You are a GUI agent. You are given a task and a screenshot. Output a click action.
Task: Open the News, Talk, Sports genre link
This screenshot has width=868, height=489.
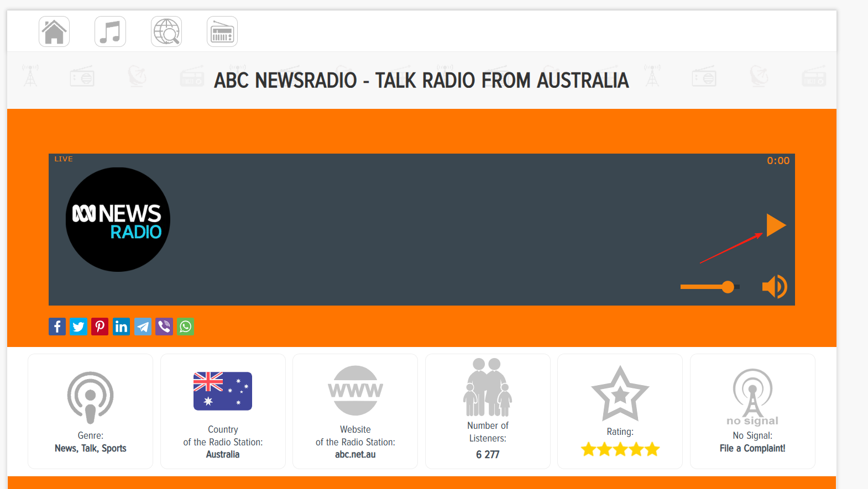(x=91, y=448)
